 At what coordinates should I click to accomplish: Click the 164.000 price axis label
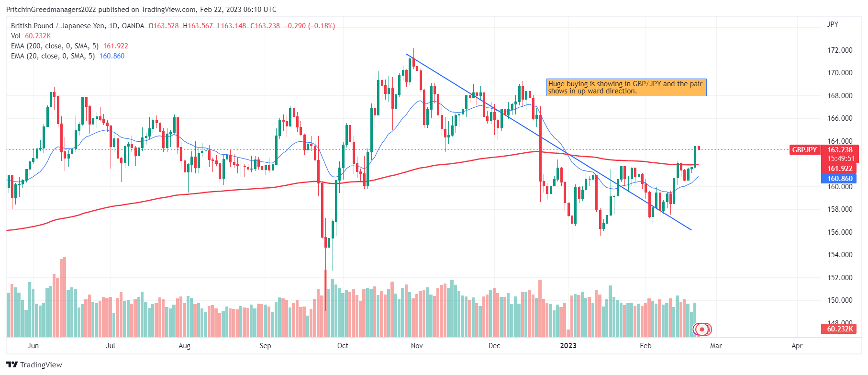click(840, 141)
